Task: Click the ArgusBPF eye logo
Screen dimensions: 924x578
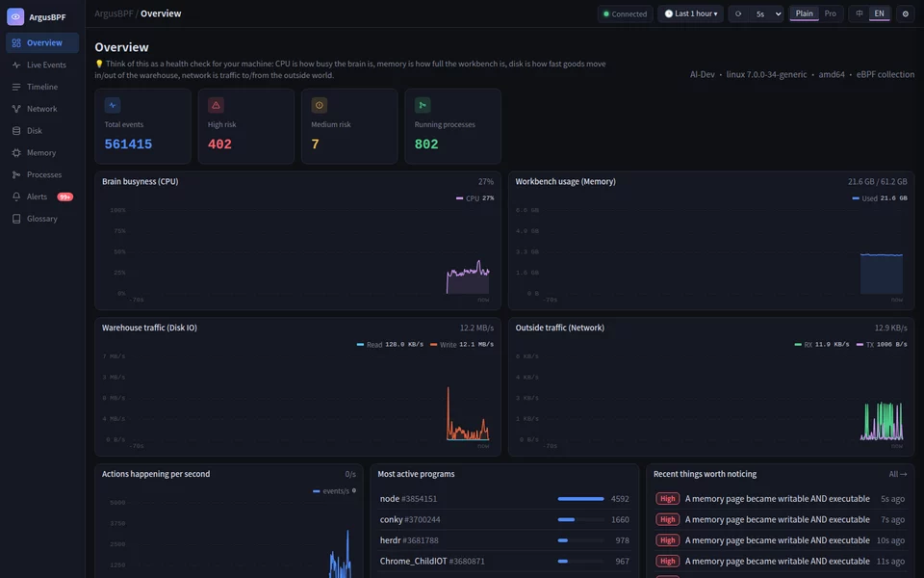Action: click(15, 16)
